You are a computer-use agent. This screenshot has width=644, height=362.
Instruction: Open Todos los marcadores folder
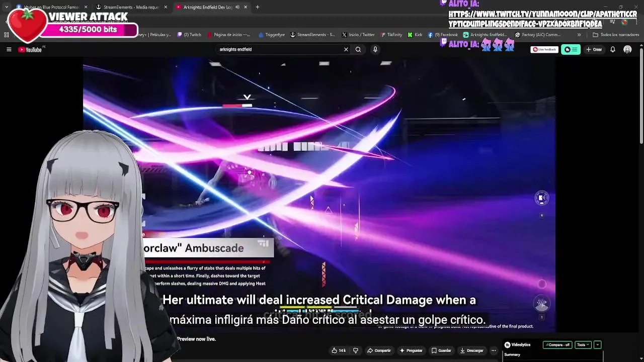[x=616, y=35]
